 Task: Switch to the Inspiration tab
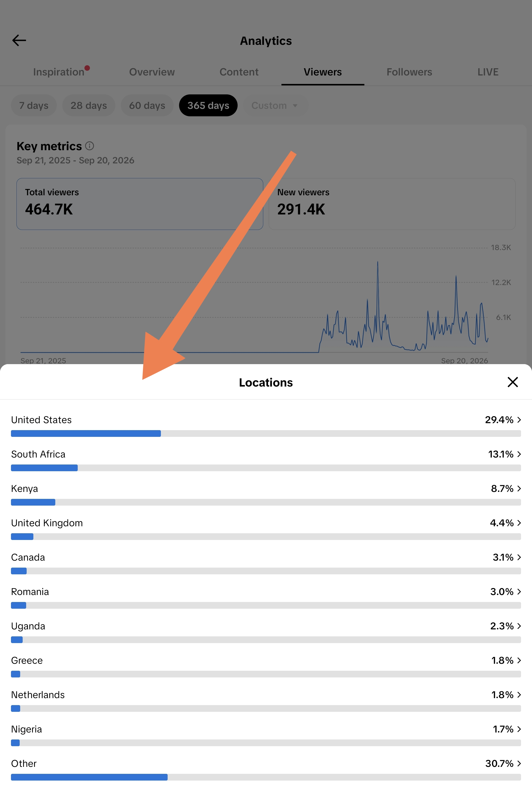pos(59,72)
